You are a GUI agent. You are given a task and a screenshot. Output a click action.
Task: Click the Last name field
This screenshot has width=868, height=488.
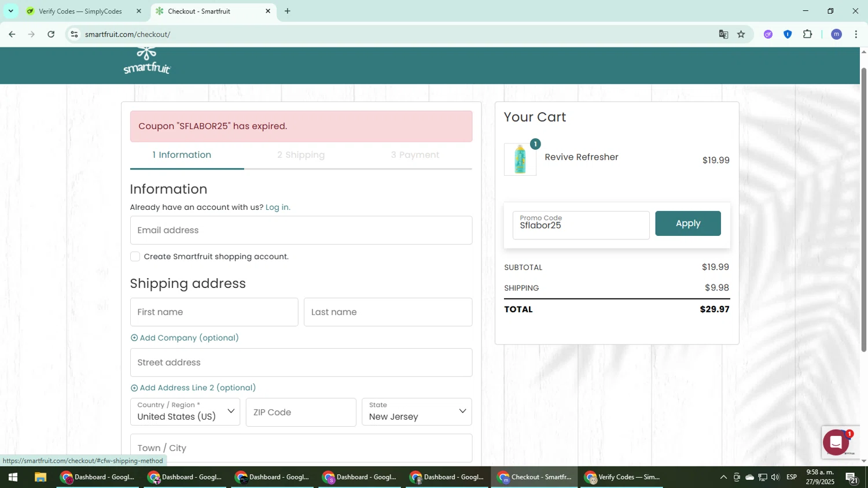pos(388,312)
